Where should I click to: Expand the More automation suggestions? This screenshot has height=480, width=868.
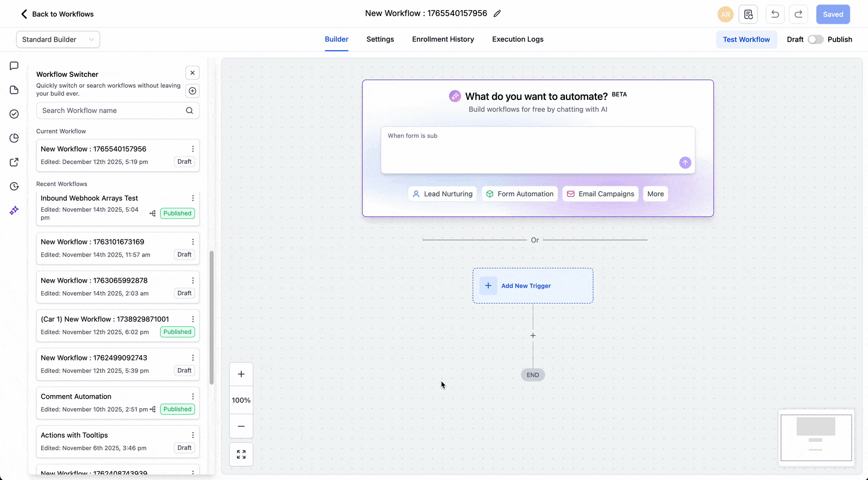pyautogui.click(x=655, y=194)
